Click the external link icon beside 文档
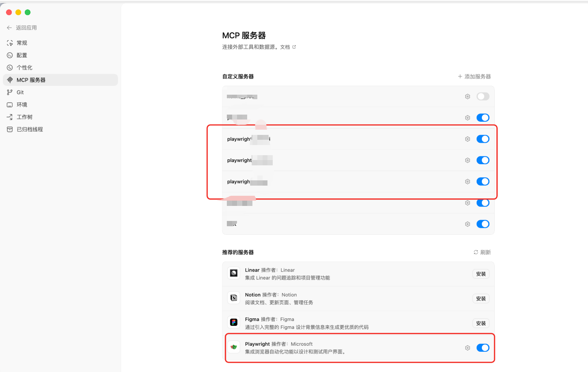588x372 pixels. [x=294, y=47]
